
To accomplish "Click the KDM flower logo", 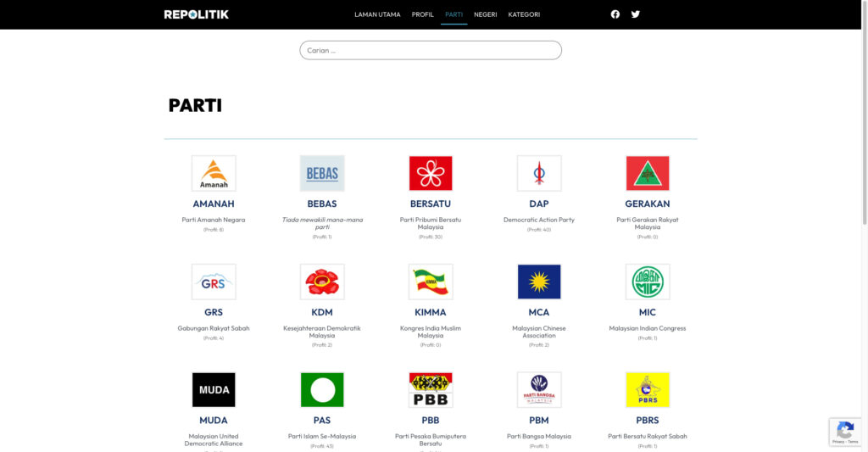I will 322,282.
